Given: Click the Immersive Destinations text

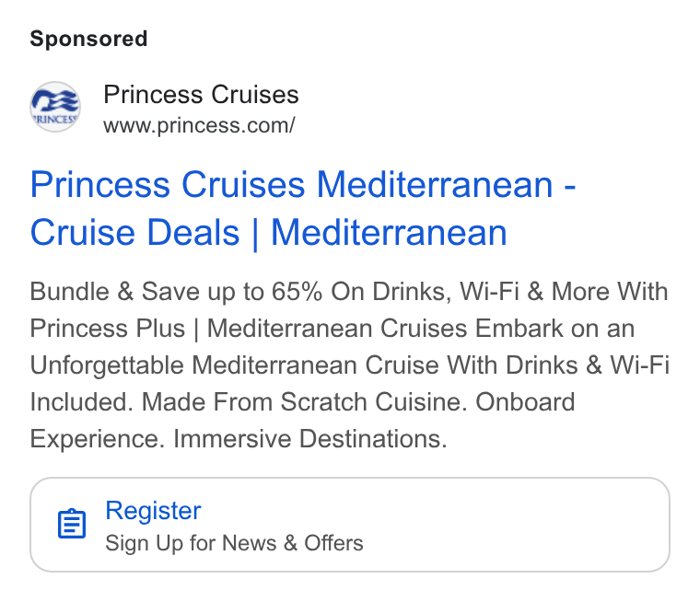Looking at the screenshot, I should pyautogui.click(x=309, y=439).
